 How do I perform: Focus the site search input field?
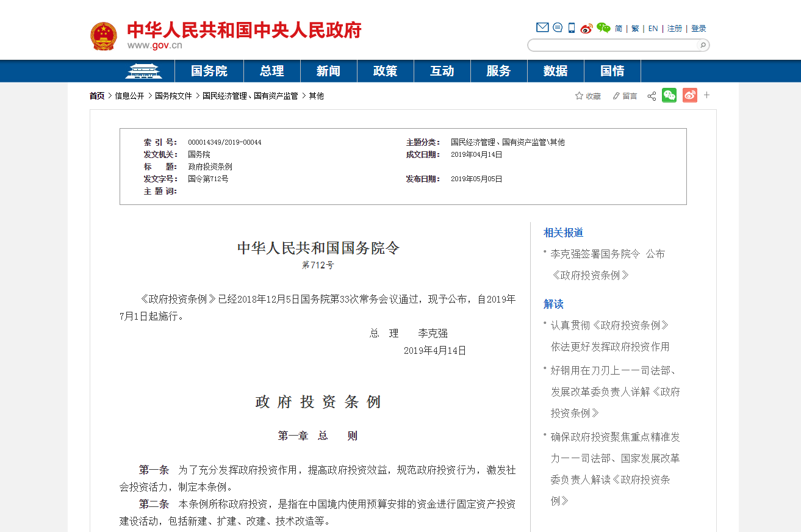613,45
